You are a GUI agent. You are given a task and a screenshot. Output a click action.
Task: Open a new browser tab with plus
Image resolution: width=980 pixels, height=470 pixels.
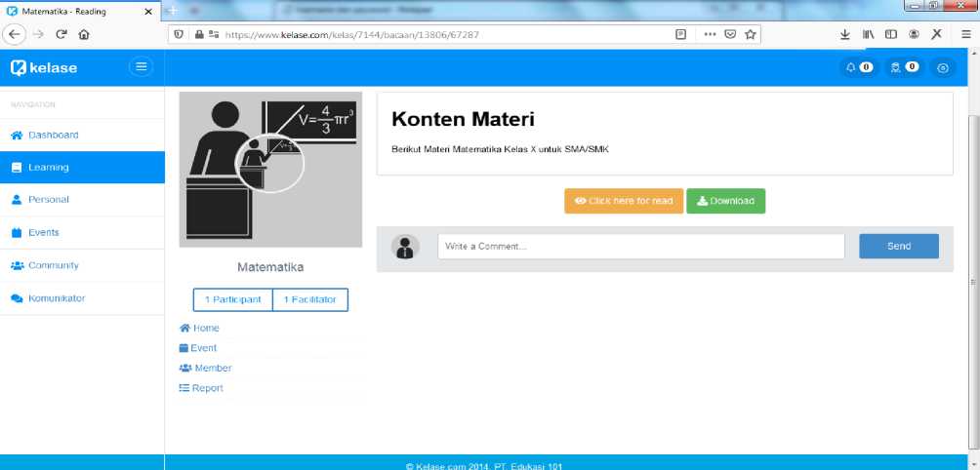(x=173, y=11)
